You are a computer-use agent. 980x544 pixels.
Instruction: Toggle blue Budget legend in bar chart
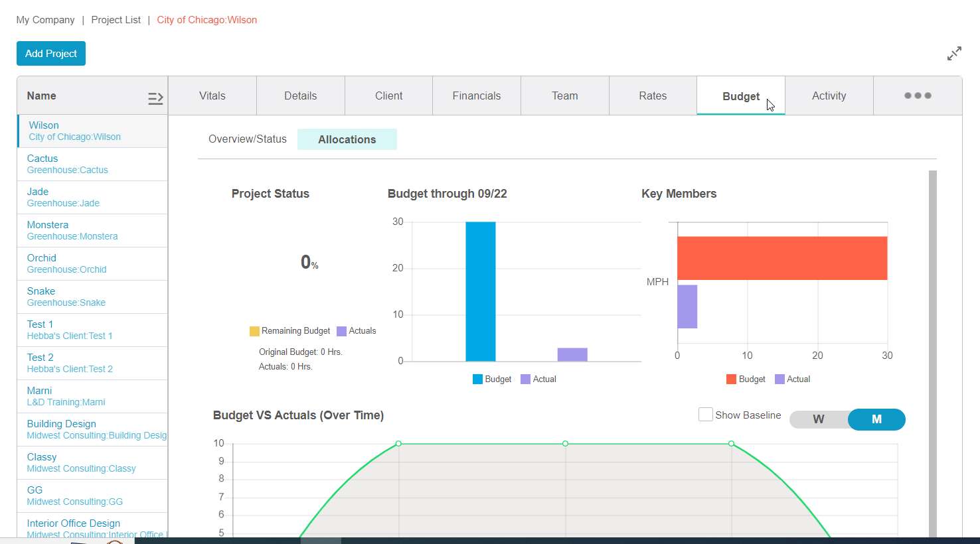[x=477, y=379]
